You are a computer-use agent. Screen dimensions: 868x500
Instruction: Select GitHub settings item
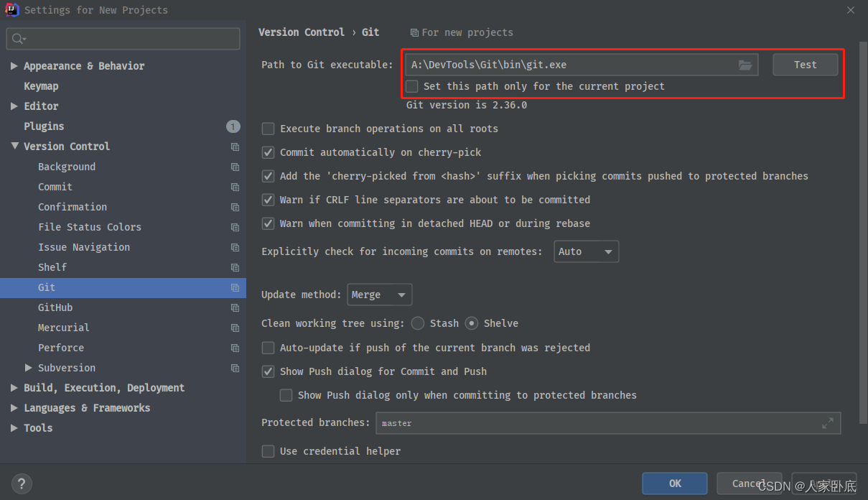click(55, 307)
